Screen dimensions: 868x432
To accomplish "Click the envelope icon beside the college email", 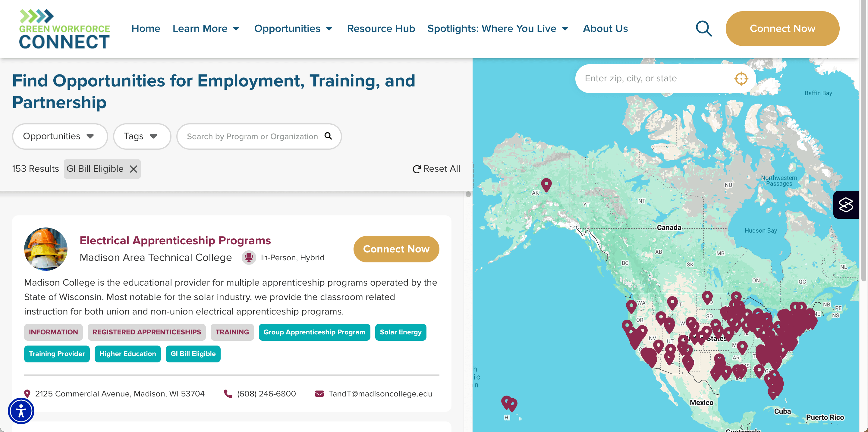I will click(319, 393).
